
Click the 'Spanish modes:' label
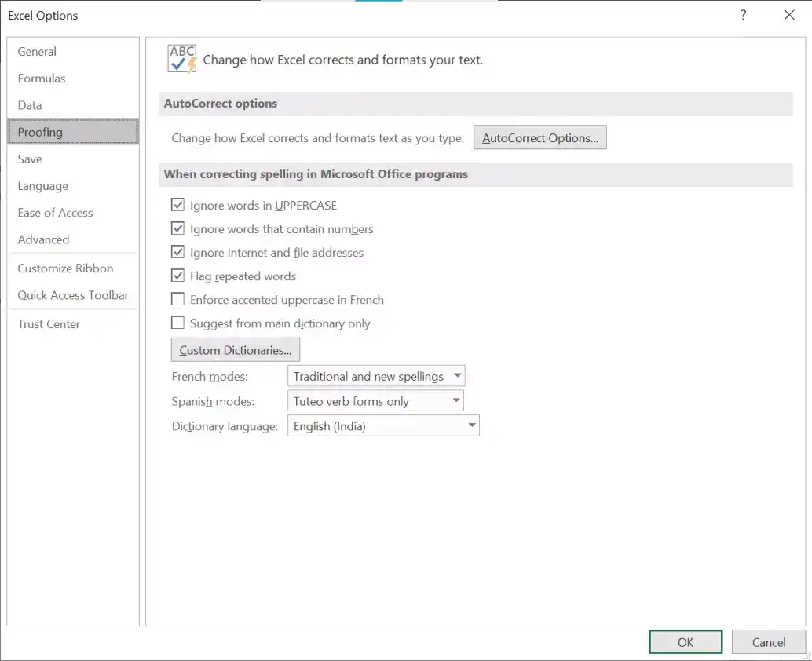213,401
